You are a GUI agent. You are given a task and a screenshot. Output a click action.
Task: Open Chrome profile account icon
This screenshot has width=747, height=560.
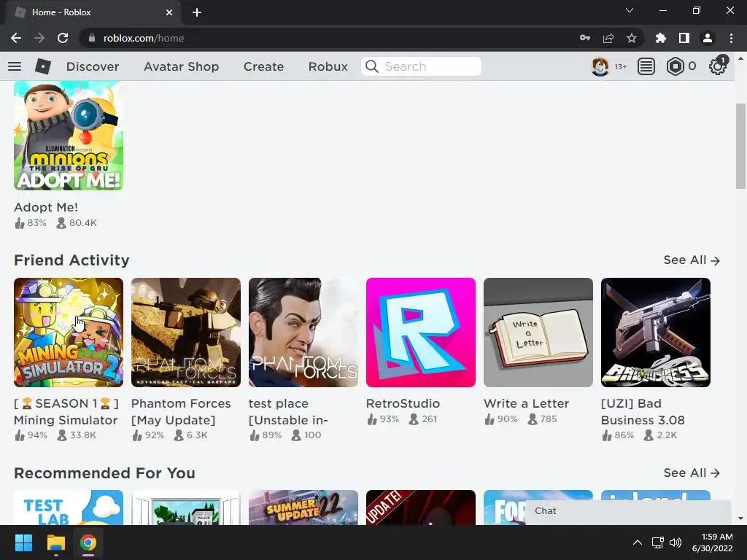click(x=708, y=38)
